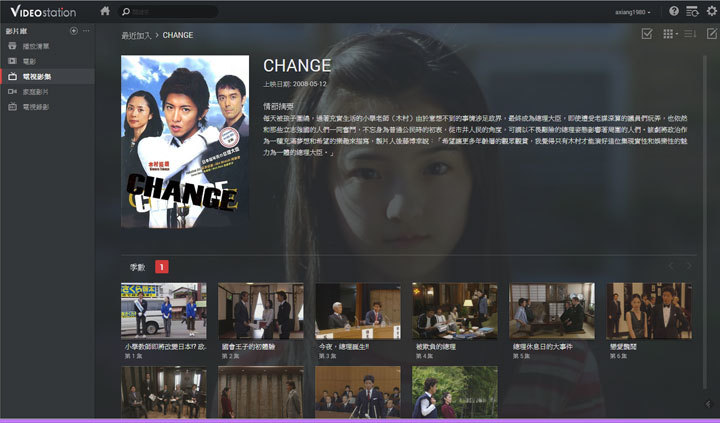The height and width of the screenshot is (423, 720).
Task: Open 家庭影片 home videos library
Action: click(47, 92)
